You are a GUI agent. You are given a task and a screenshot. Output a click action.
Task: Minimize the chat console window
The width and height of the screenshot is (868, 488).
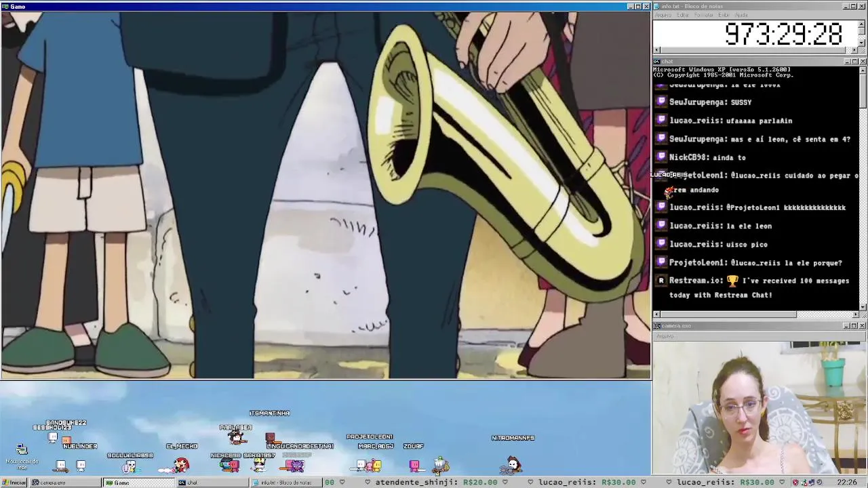(847, 62)
